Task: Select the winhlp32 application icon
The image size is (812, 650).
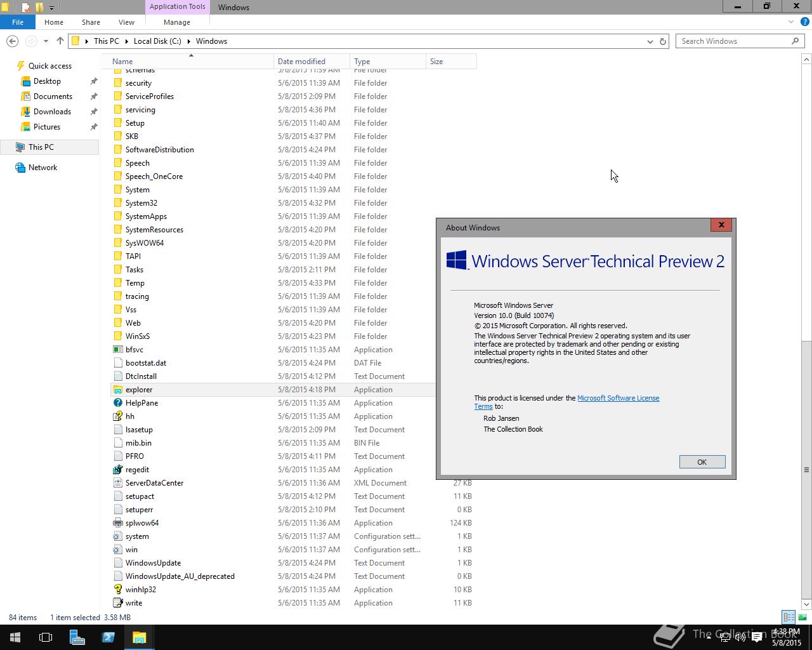Action: tap(117, 590)
